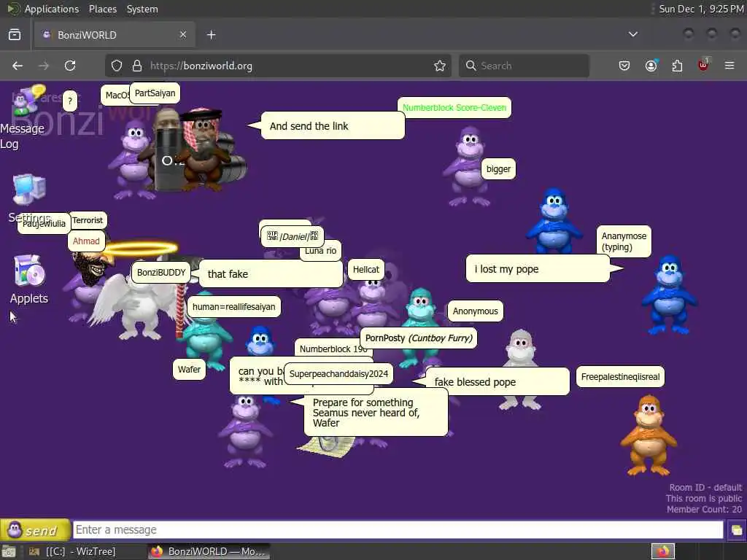Image resolution: width=747 pixels, height=560 pixels.
Task: Close the BonziWORLD tab
Action: click(x=183, y=34)
